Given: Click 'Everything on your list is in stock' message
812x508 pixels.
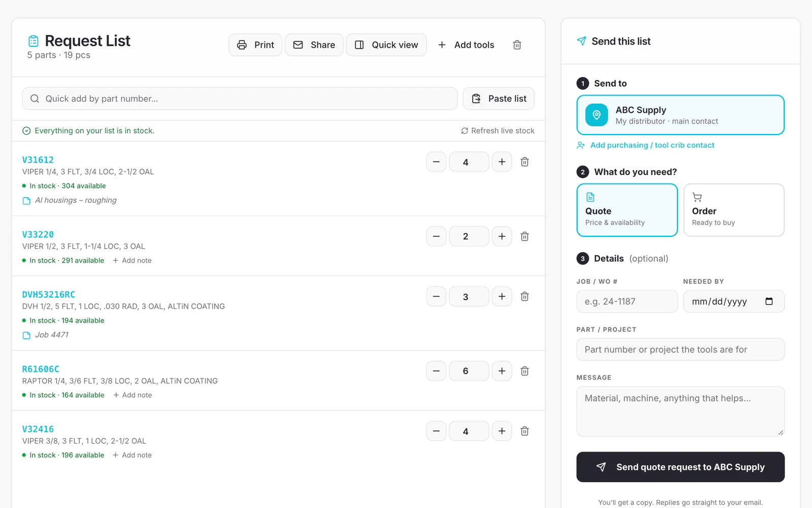Looking at the screenshot, I should tap(89, 131).
